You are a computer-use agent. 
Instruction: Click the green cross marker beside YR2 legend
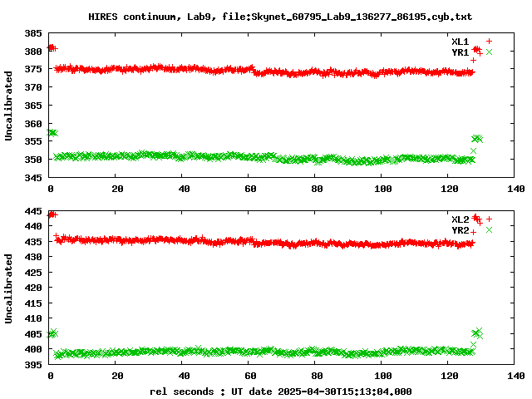click(x=489, y=229)
